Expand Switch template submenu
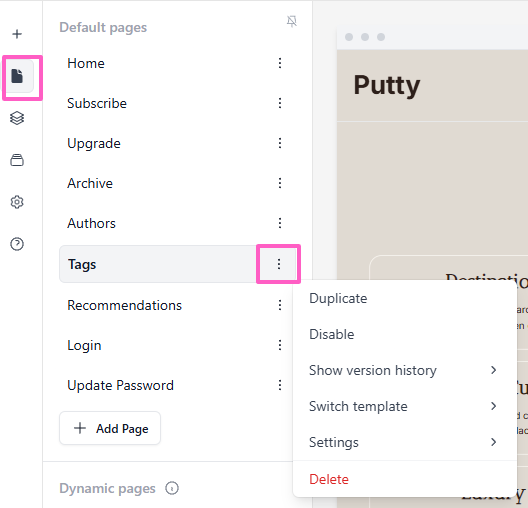This screenshot has width=528, height=508. 405,406
